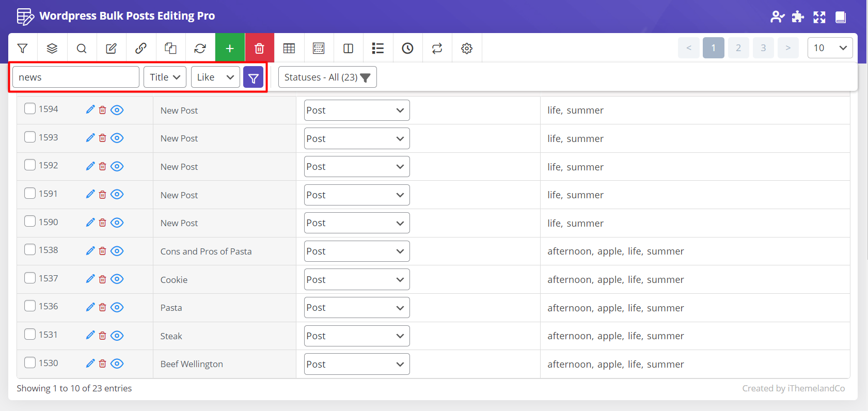Delete post 1593 with trash icon
Viewport: 868px width, 411px height.
[x=102, y=138]
